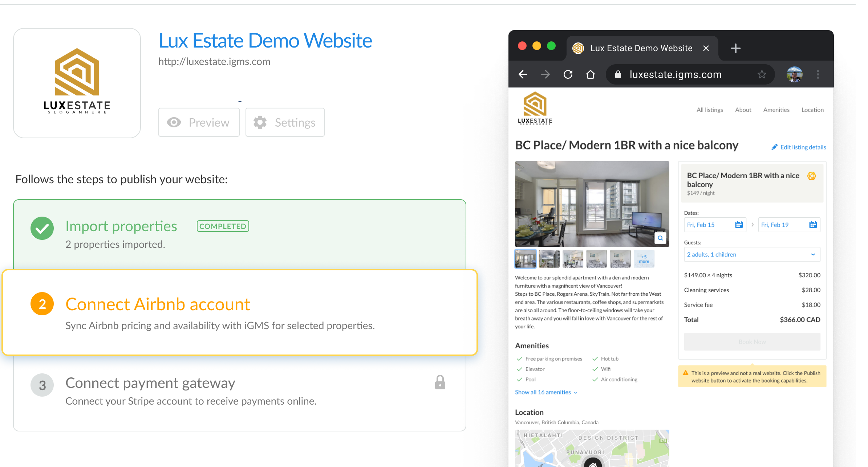The width and height of the screenshot is (868, 467).
Task: Click the warning icon in preview notice
Action: pyautogui.click(x=686, y=373)
